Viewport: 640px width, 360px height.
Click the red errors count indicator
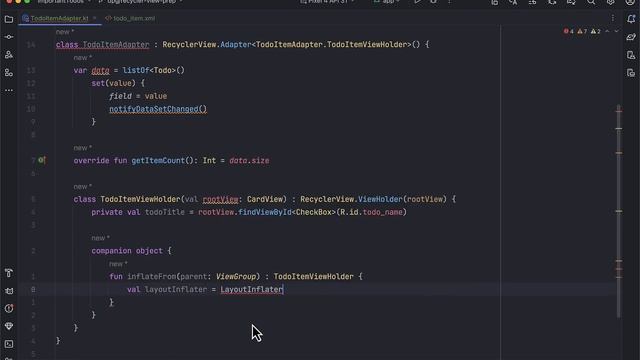pyautogui.click(x=569, y=31)
